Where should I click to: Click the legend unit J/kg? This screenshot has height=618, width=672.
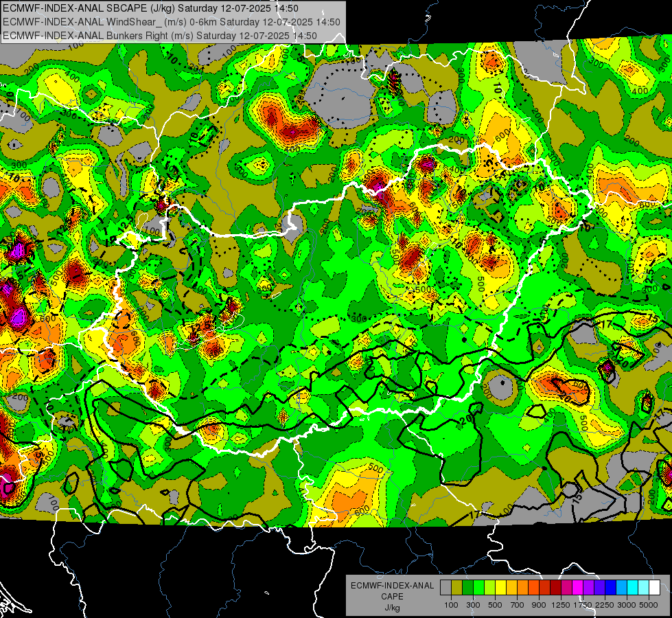pos(392,608)
